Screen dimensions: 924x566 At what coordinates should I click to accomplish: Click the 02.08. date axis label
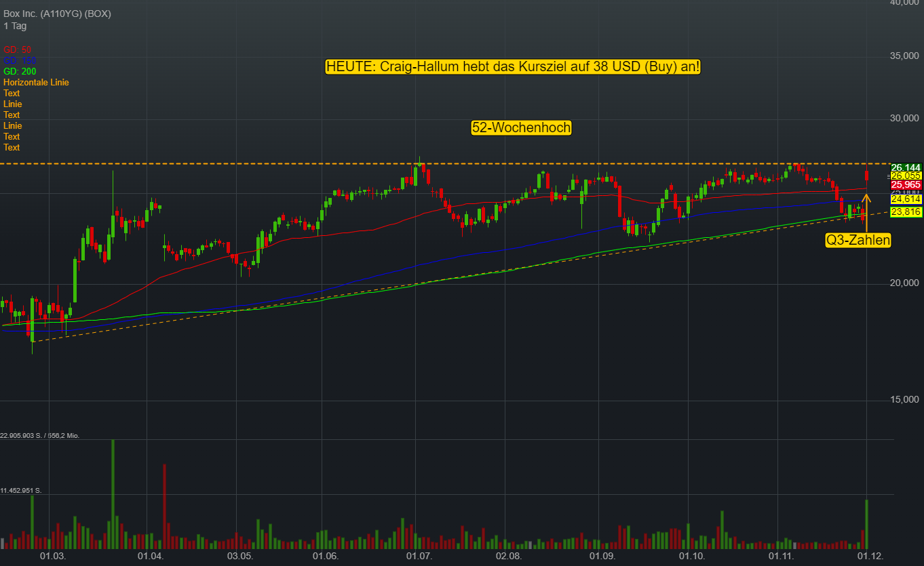pyautogui.click(x=509, y=556)
